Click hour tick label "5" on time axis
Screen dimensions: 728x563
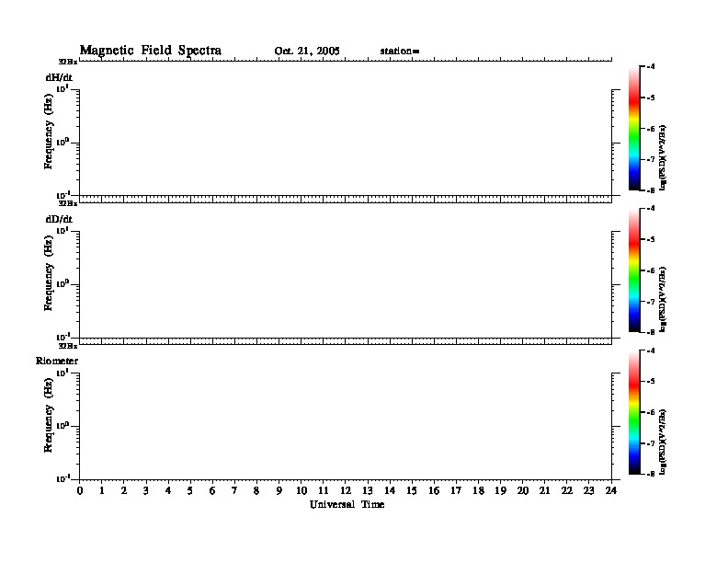pyautogui.click(x=190, y=490)
